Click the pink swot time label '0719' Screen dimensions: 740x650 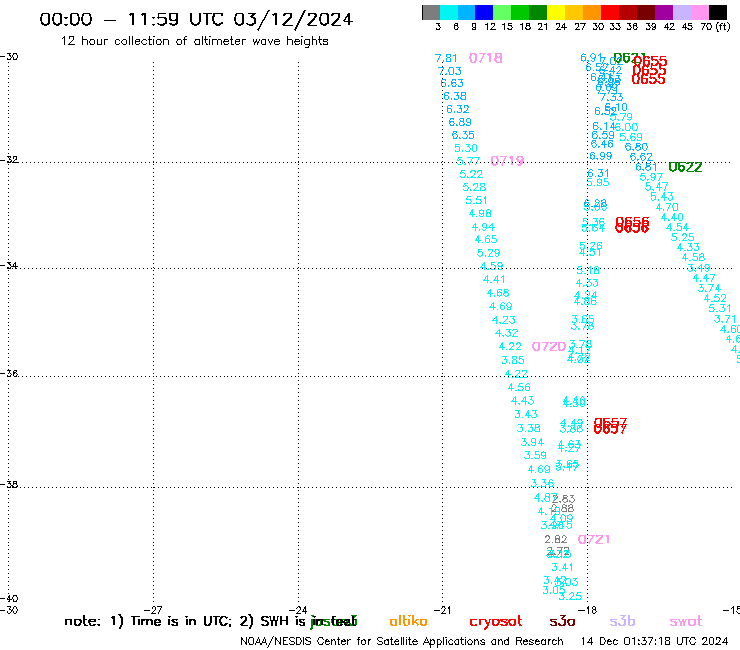(507, 161)
